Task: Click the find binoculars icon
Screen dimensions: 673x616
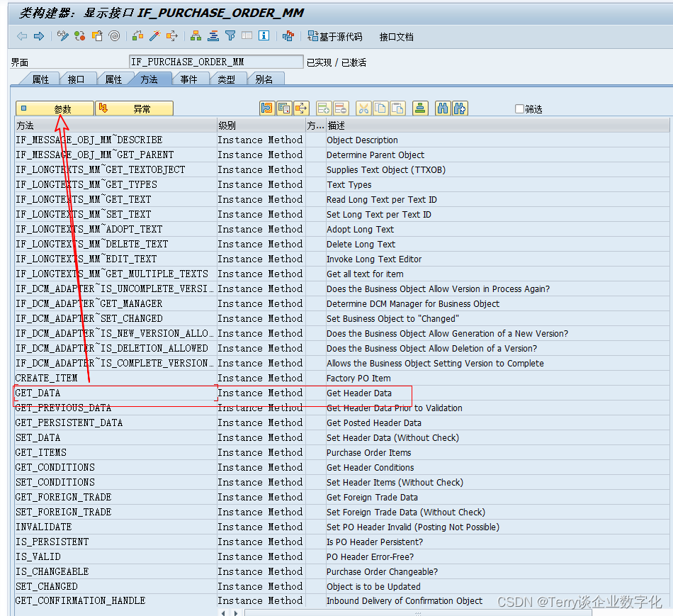Action: pyautogui.click(x=443, y=108)
